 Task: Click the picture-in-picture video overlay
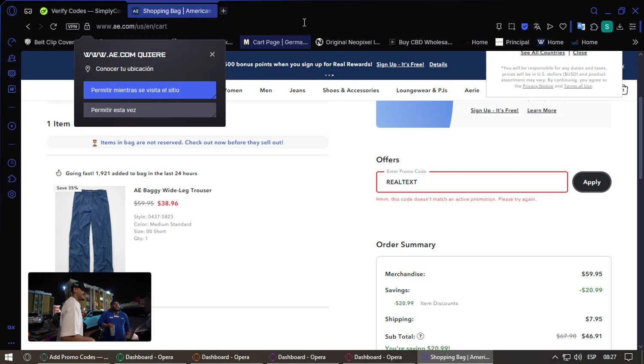(90, 307)
